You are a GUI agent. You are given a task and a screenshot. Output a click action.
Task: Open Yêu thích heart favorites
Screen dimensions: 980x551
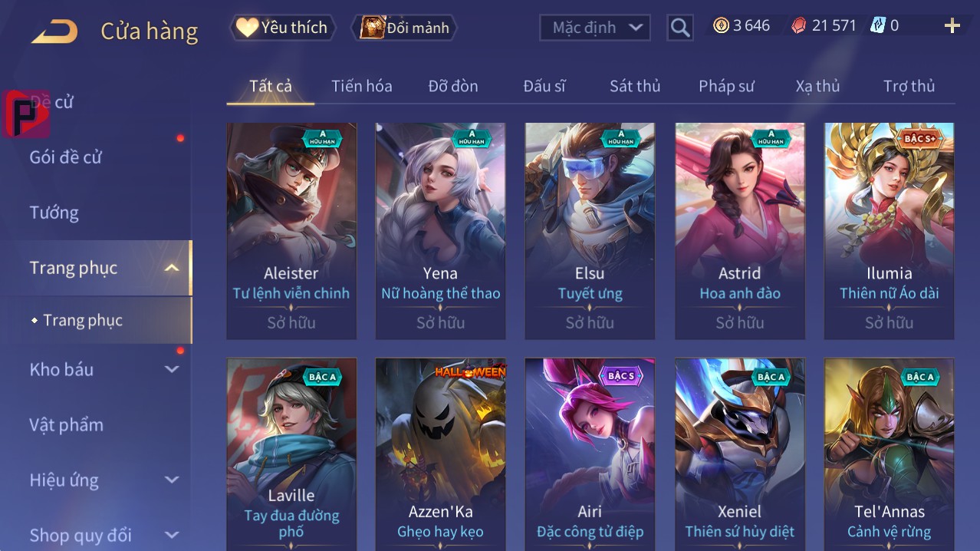pos(282,28)
